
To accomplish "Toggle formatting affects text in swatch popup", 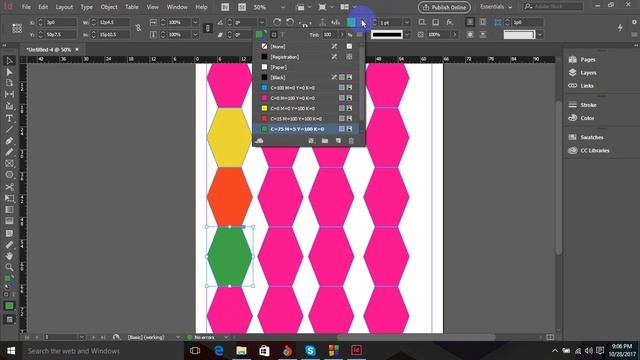I will (x=282, y=35).
